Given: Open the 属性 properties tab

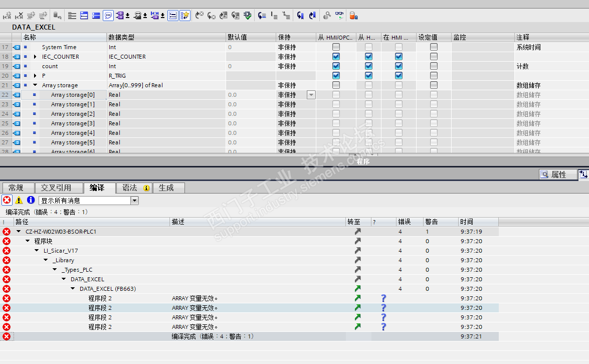Looking at the screenshot, I should [x=558, y=174].
